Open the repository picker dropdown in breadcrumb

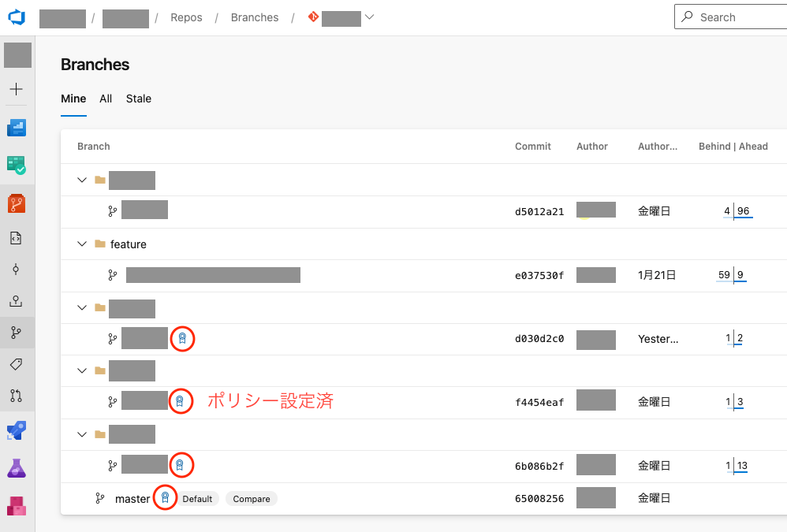pos(369,17)
